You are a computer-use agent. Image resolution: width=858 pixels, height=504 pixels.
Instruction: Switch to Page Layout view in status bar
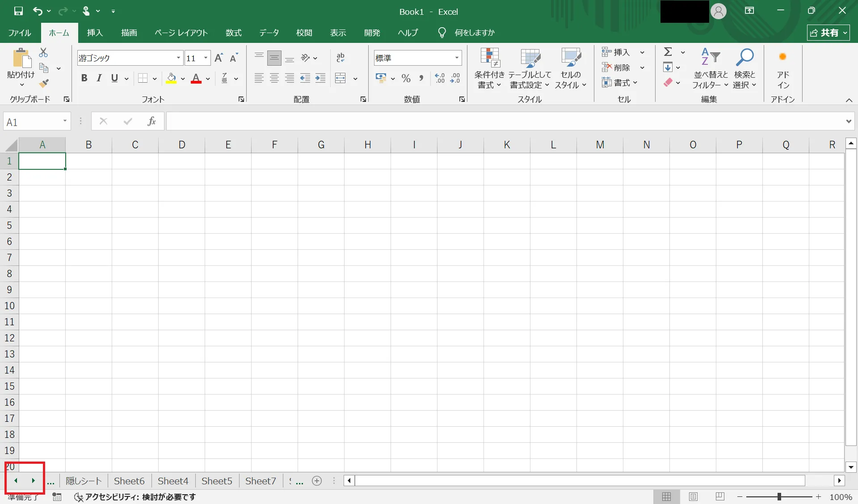(x=693, y=496)
